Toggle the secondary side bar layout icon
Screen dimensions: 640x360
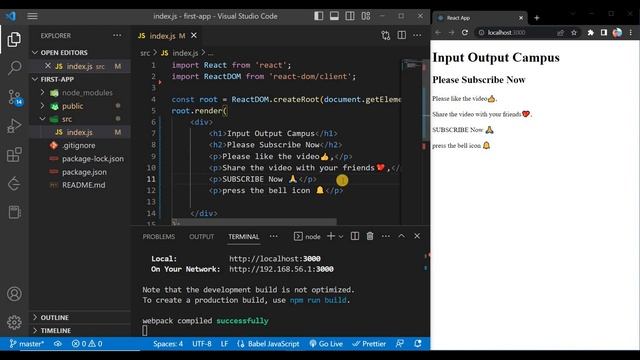350,16
